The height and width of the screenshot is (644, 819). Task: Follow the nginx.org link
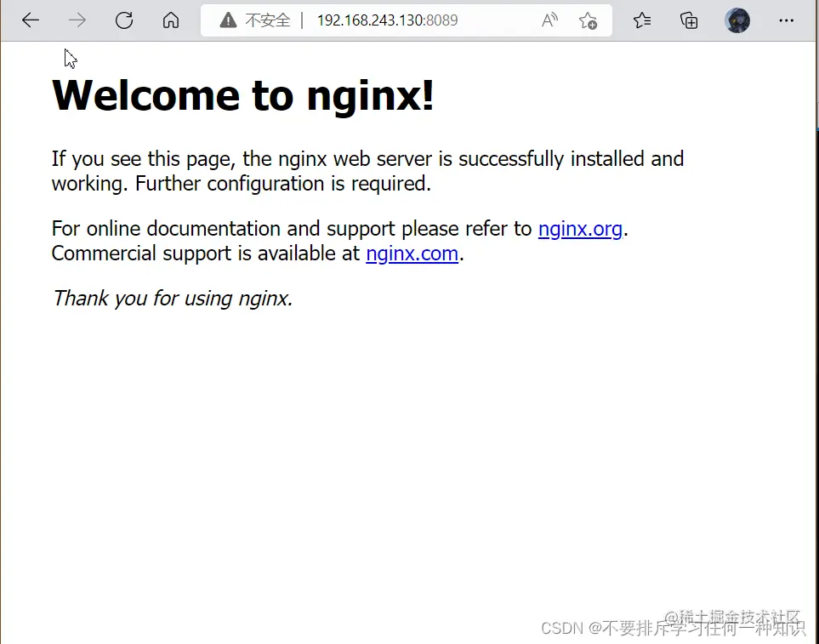[580, 229]
